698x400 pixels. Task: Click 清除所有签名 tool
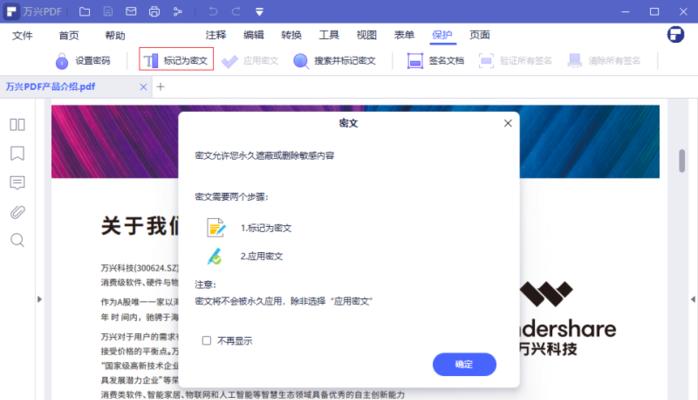(604, 61)
